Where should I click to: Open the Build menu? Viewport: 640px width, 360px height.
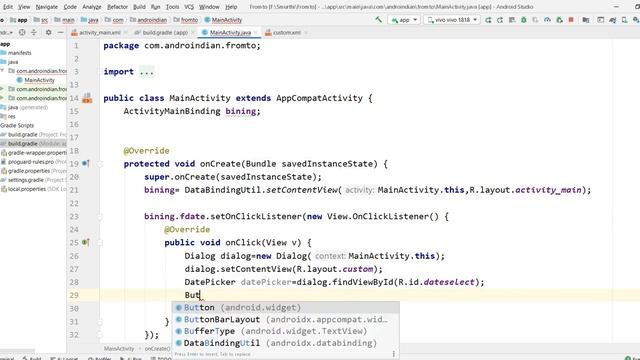139,7
